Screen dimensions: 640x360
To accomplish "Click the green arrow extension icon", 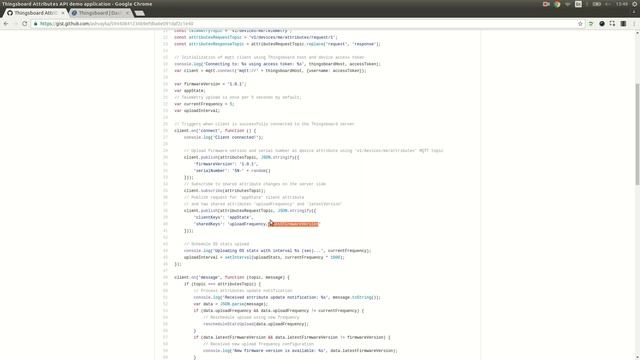I will pos(591,24).
